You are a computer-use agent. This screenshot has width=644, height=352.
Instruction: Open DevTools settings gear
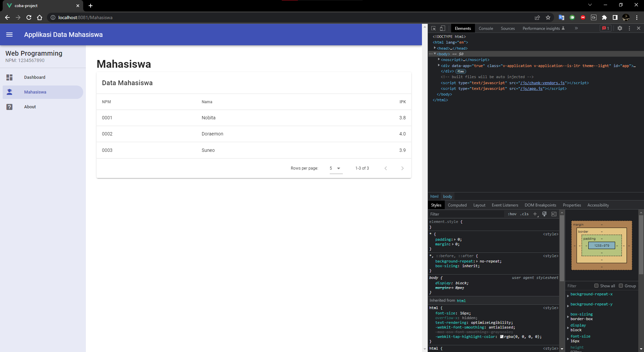point(620,28)
